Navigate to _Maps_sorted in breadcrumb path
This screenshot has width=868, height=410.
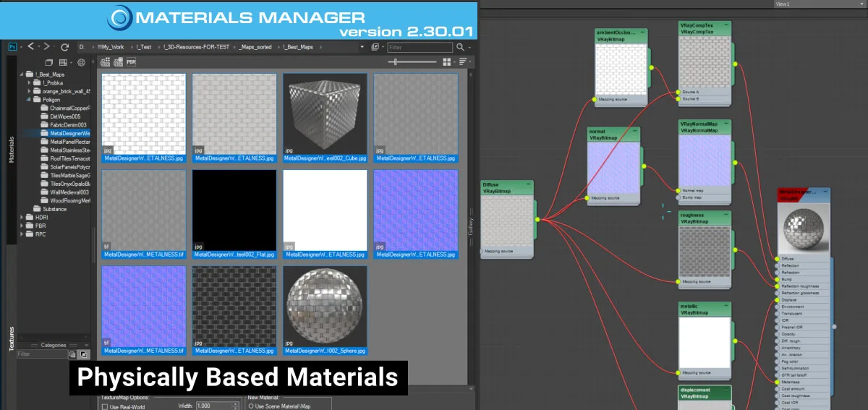(255, 47)
